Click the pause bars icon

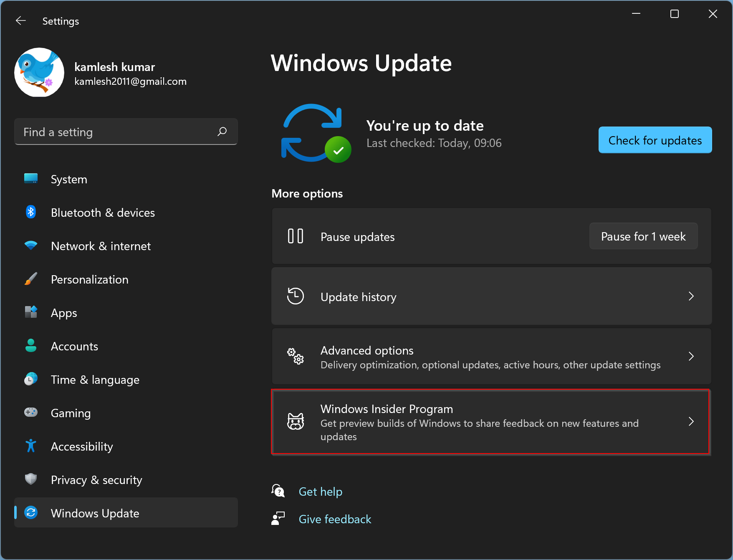[x=296, y=236]
